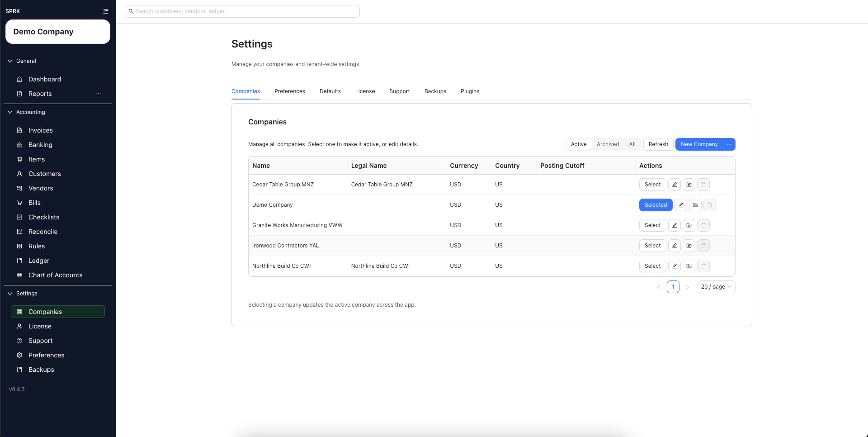
Task: Select Ironwood Contractors YAL as active
Action: (652, 246)
